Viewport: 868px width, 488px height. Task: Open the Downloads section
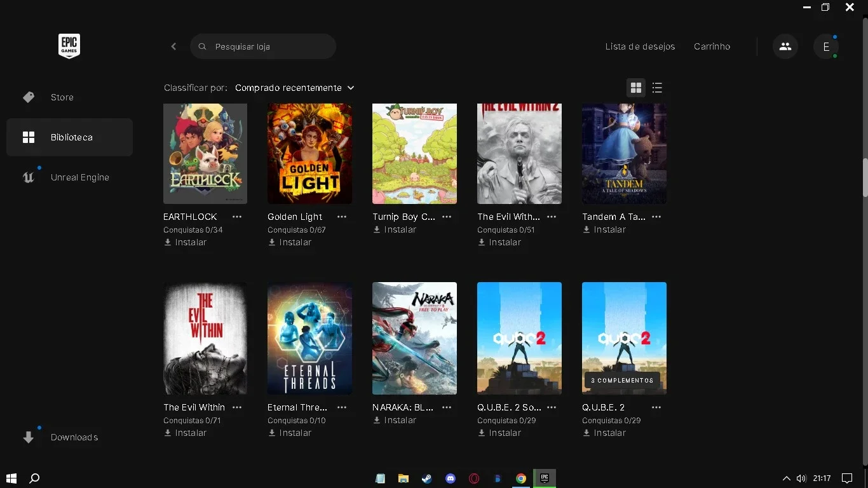pos(69,437)
